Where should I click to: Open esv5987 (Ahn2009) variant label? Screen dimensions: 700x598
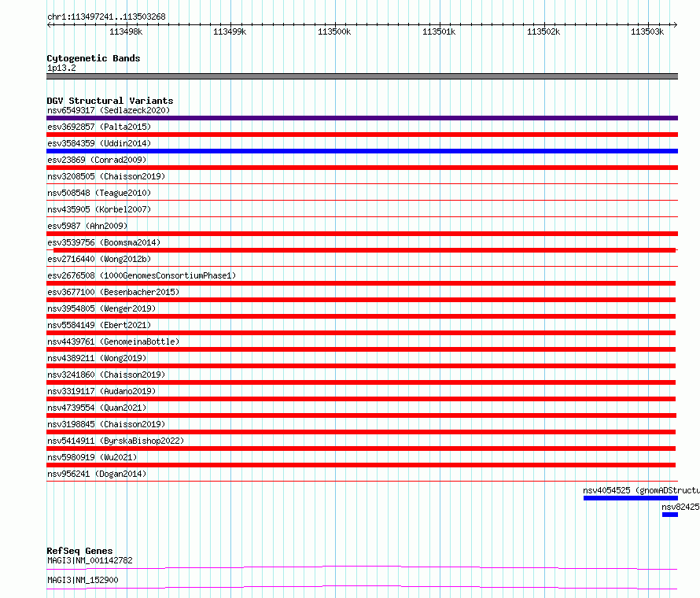(x=87, y=226)
